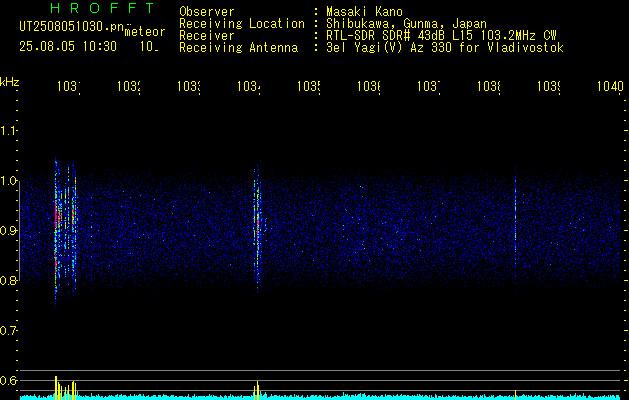The image size is (629, 400).
Task: Click the observer name Masaki Kano
Action: pos(364,12)
